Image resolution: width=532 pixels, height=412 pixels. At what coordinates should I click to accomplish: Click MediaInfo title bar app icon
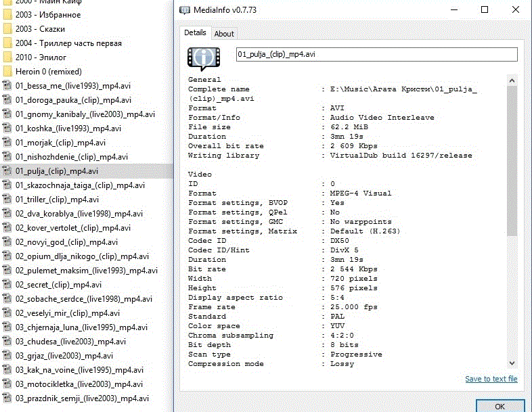(x=185, y=10)
